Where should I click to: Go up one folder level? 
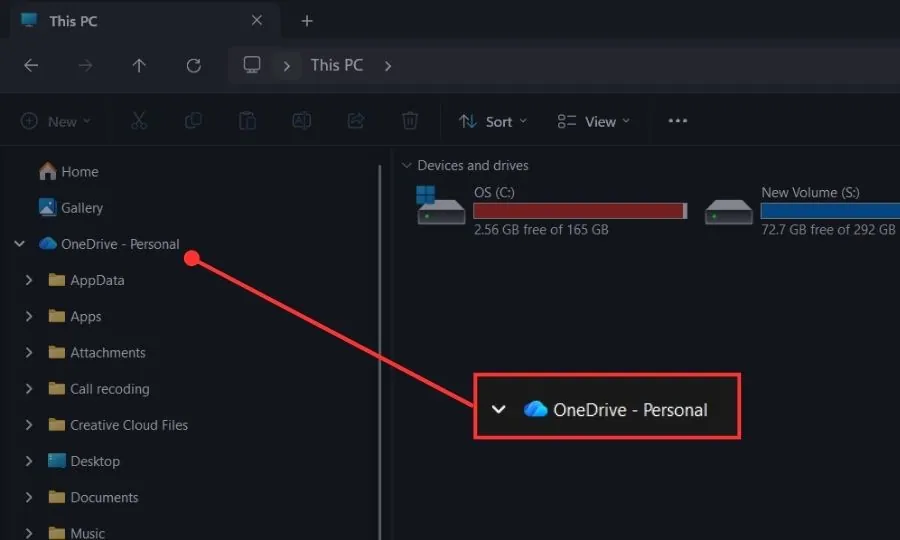click(139, 65)
